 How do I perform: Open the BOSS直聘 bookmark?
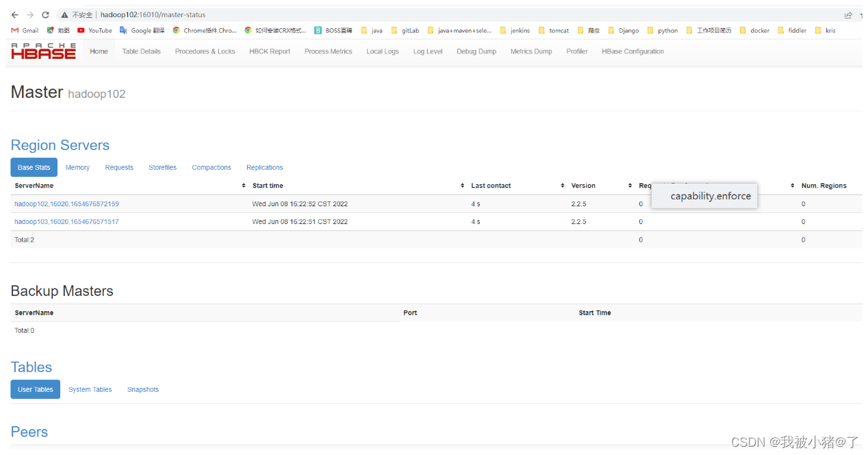[x=333, y=30]
